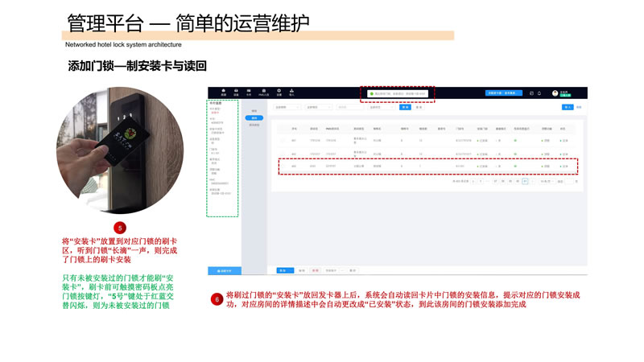Open the home icon in top navigation
Screen dimensions: 644x362
pos(224,92)
